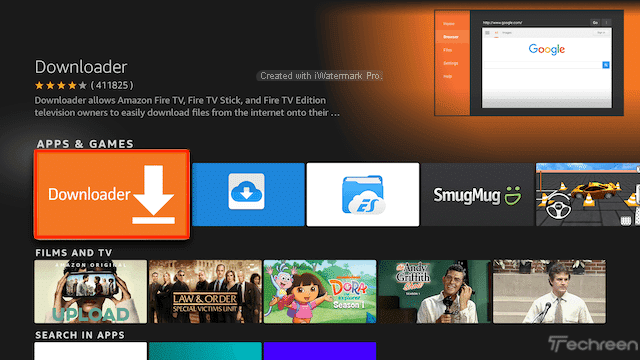
Task: Open the Downloader browser preview screenshot
Action: pyautogui.click(x=529, y=63)
